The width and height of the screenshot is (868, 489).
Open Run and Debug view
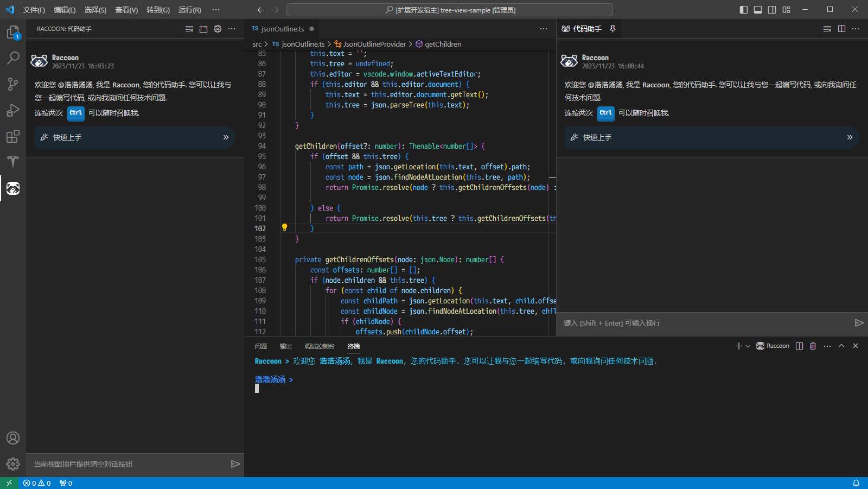(x=12, y=110)
